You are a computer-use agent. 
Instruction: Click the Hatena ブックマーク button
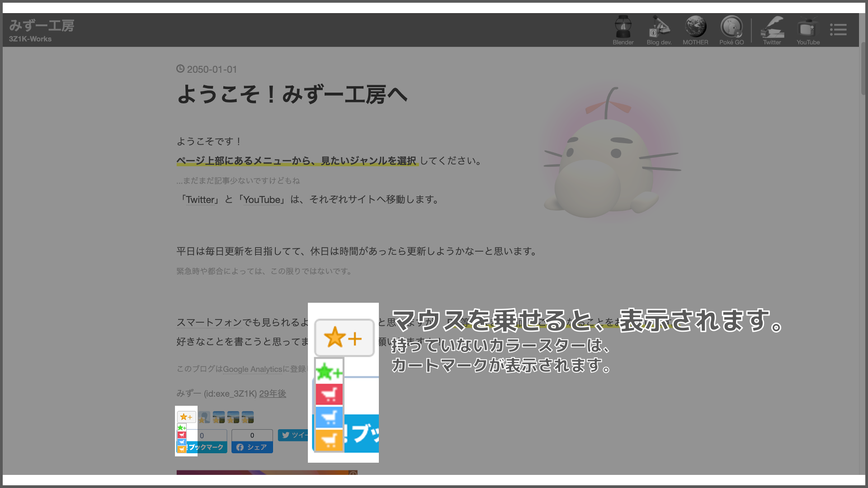pyautogui.click(x=206, y=447)
